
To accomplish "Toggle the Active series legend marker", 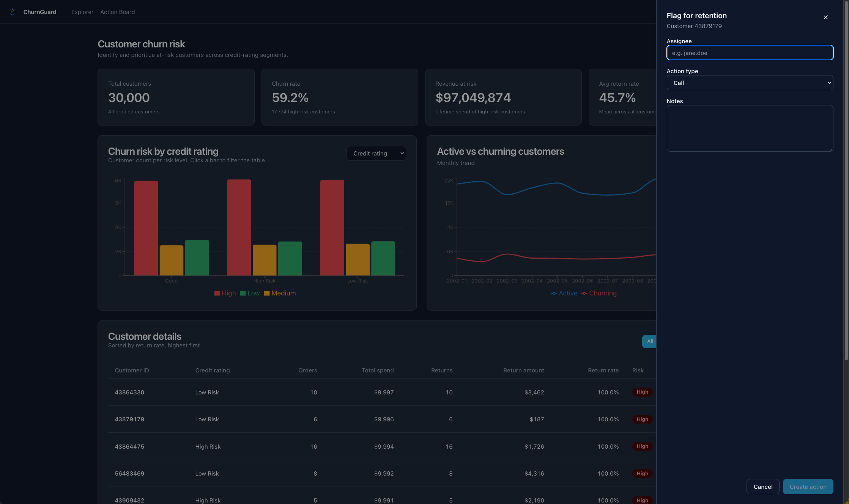I will (554, 294).
